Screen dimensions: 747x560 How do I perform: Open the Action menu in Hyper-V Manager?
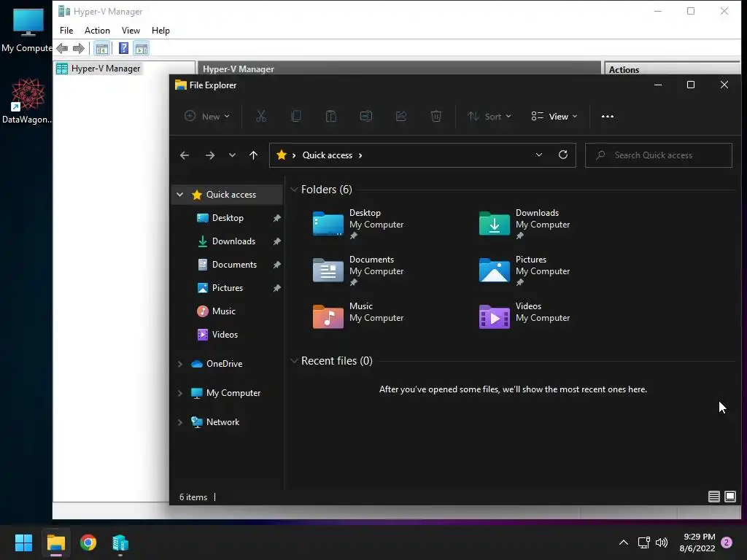click(x=97, y=31)
